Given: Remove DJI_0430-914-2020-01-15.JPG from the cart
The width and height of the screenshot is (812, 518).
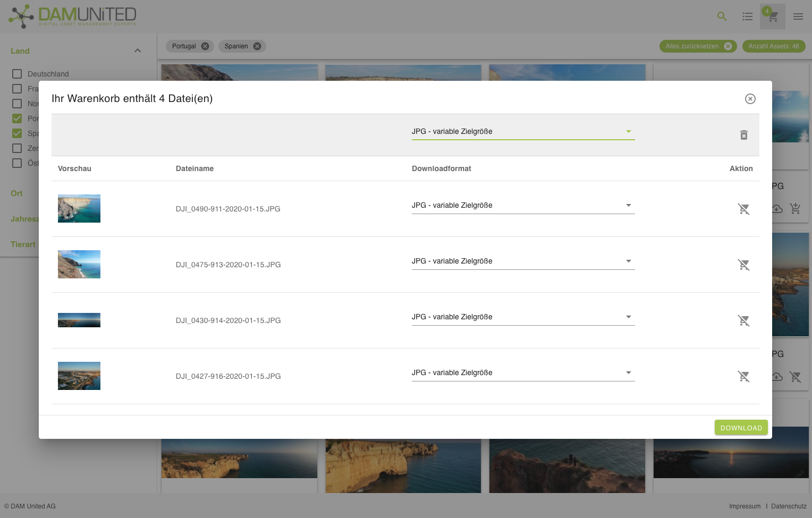Looking at the screenshot, I should 743,320.
